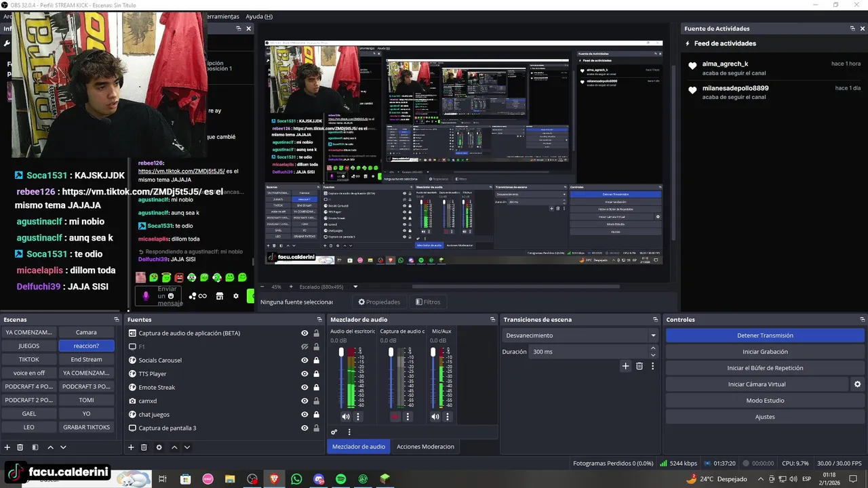The width and height of the screenshot is (868, 488).
Task: Move scene up arrow in Escenas panel
Action: (50, 447)
